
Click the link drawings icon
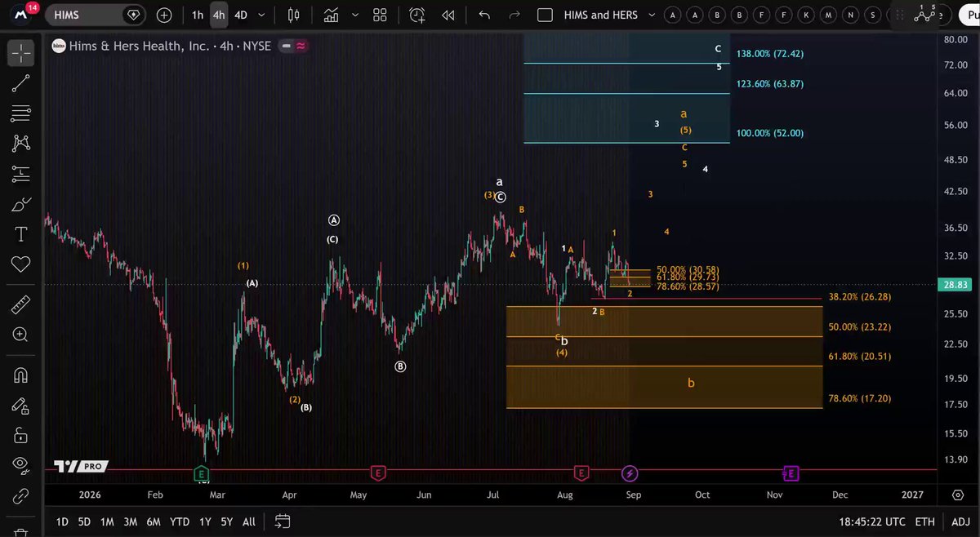21,495
